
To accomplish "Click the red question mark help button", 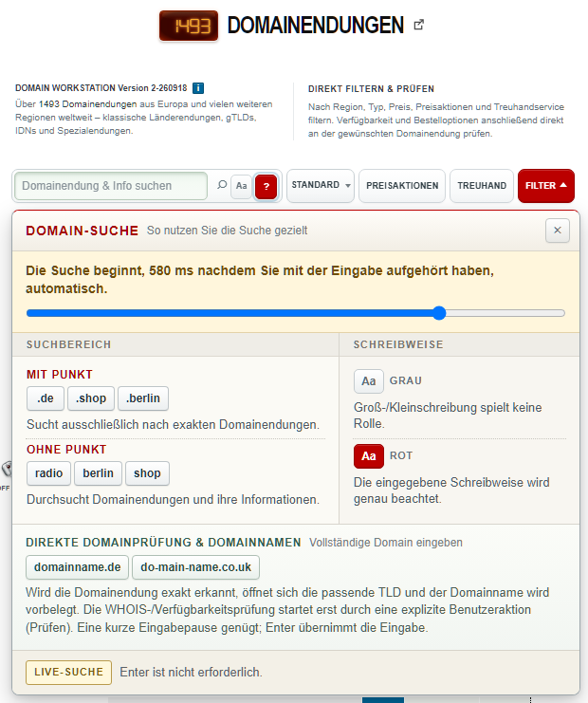I will click(x=266, y=187).
